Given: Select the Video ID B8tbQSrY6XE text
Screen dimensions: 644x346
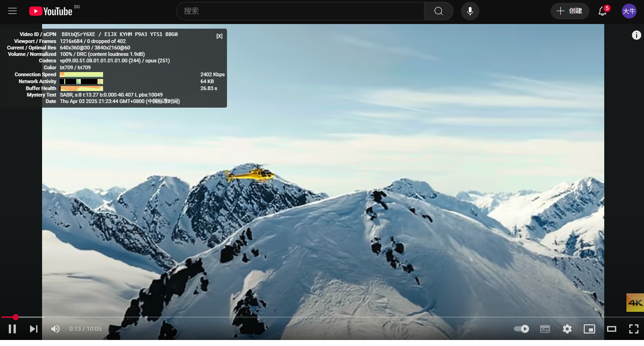Looking at the screenshot, I should [78, 34].
